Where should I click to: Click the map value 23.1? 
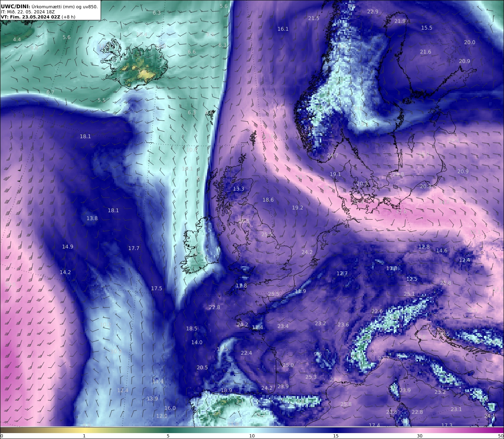(456, 409)
